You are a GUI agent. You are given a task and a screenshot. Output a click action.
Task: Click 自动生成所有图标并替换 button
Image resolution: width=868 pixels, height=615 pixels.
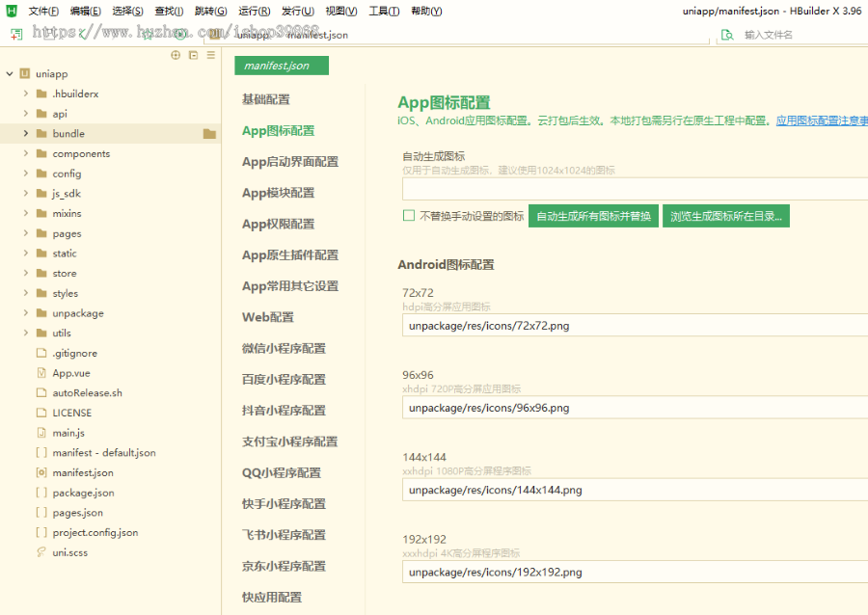593,216
